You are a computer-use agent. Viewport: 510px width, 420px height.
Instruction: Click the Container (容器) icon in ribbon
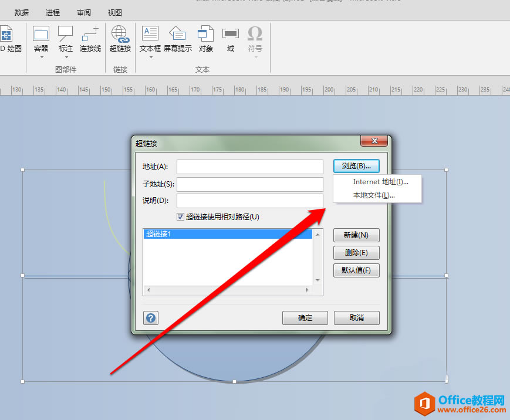tap(41, 34)
